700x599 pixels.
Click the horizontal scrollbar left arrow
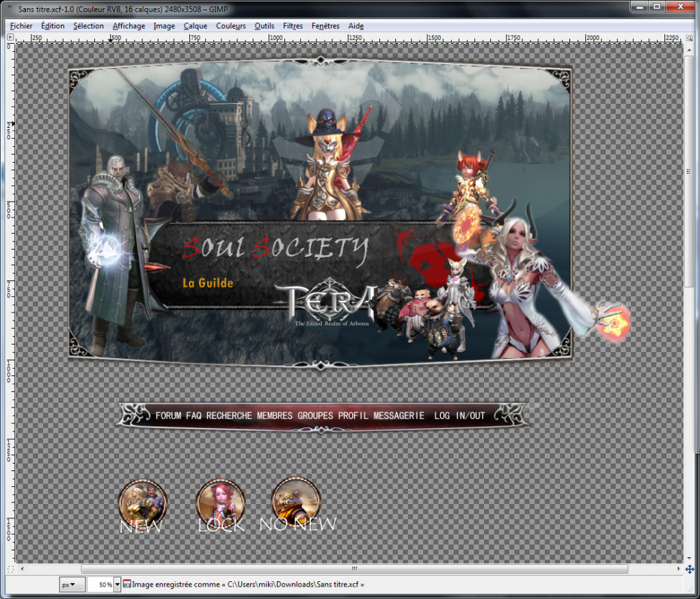tap(22, 569)
